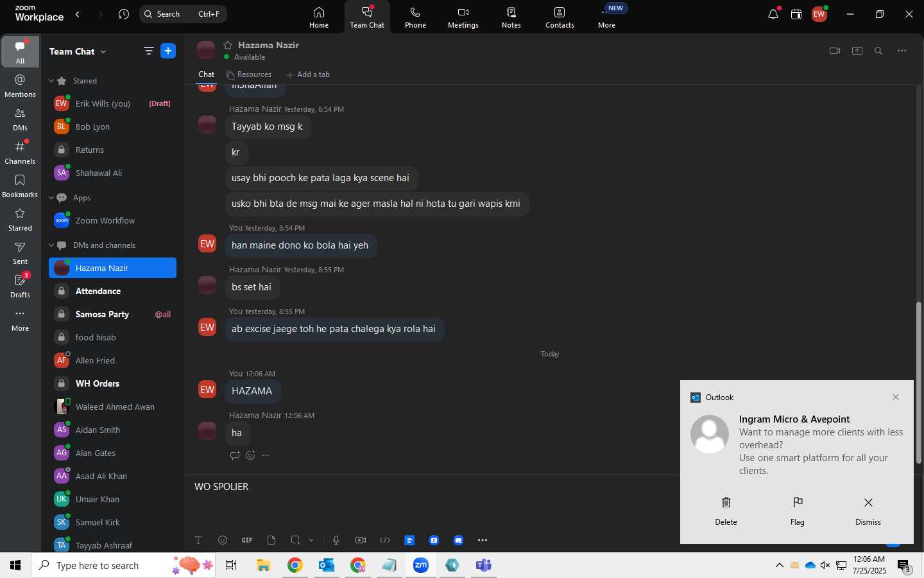The height and width of the screenshot is (578, 924).
Task: Show Mentions in the sidebar
Action: click(x=20, y=85)
